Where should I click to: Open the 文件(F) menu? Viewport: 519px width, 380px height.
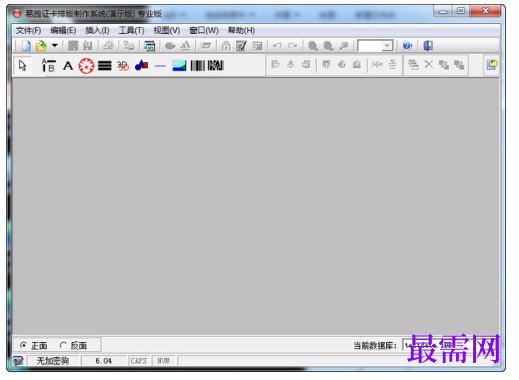point(28,31)
